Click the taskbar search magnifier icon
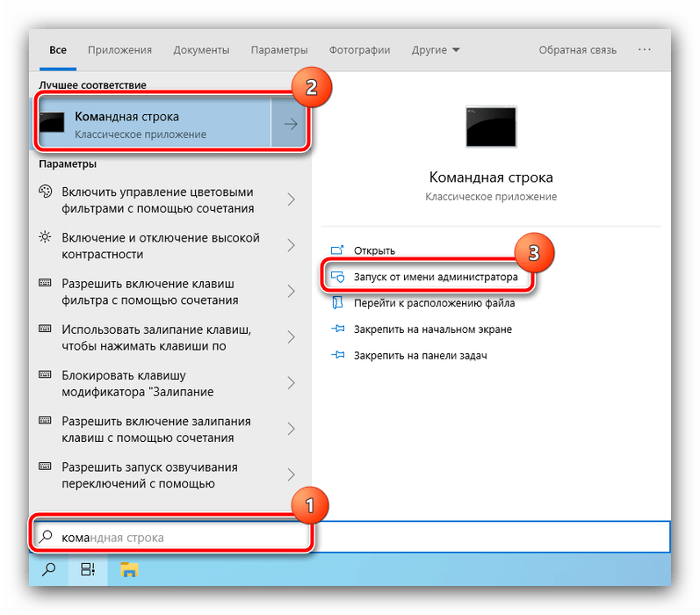 pos(48,569)
